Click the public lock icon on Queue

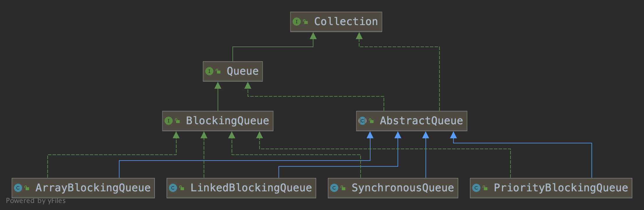pyautogui.click(x=218, y=71)
